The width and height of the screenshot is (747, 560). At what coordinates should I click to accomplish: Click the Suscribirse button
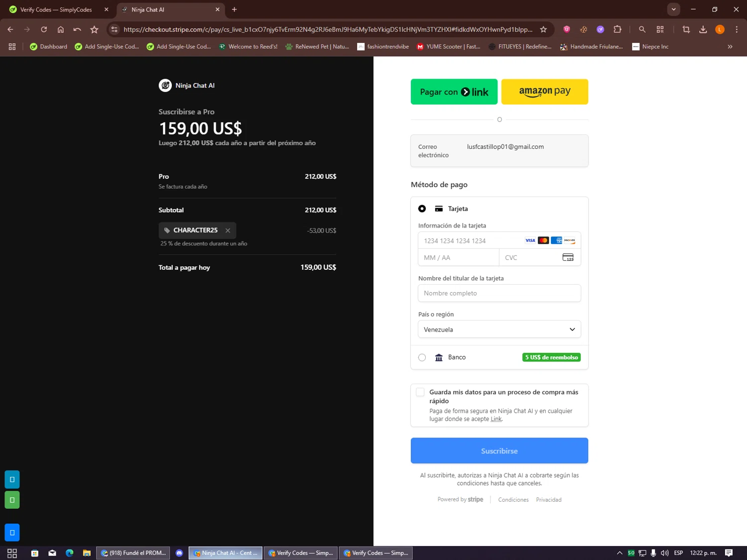tap(499, 450)
